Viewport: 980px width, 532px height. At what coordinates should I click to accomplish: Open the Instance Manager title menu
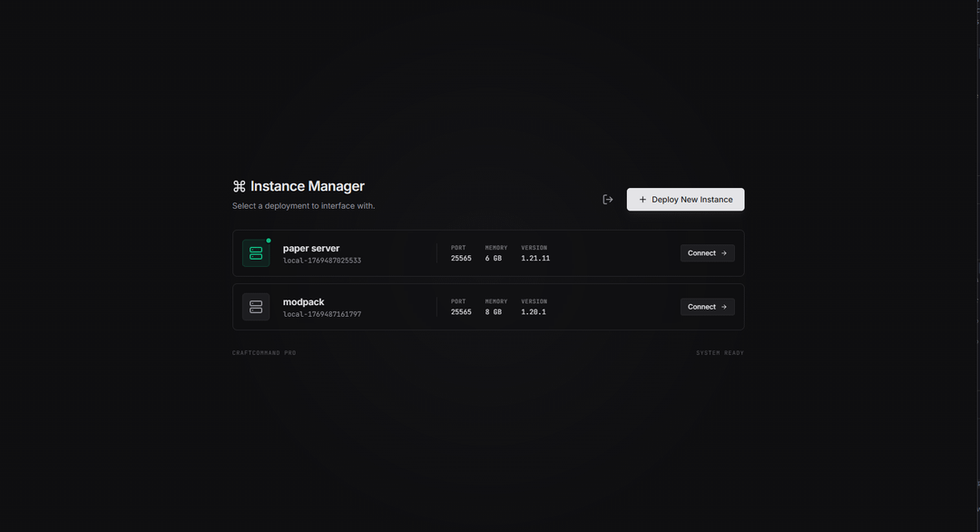307,185
